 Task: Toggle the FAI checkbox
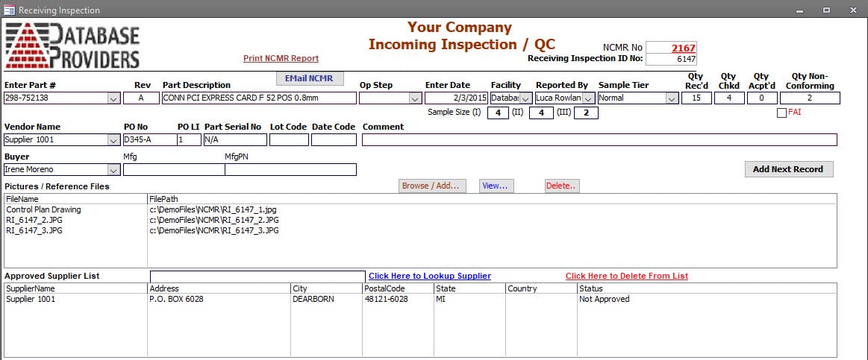coord(781,113)
